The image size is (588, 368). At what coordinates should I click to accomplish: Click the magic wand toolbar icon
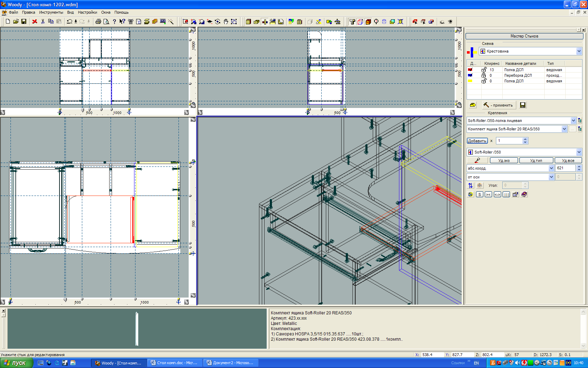coord(171,21)
